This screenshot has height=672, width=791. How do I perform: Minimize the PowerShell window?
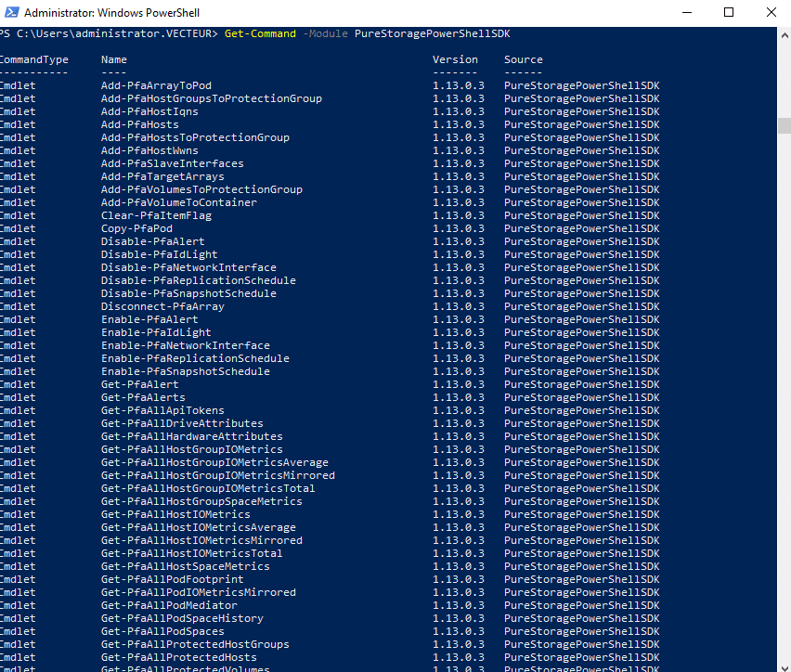(x=686, y=12)
